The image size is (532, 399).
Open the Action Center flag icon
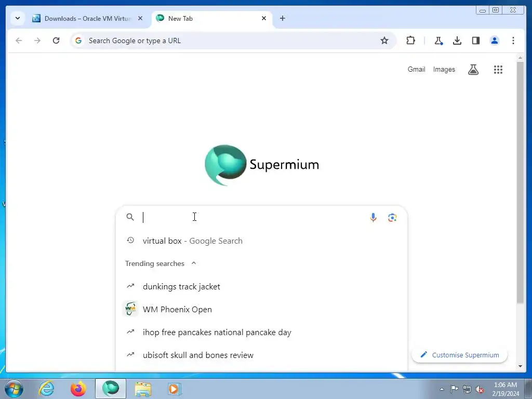[x=454, y=389]
